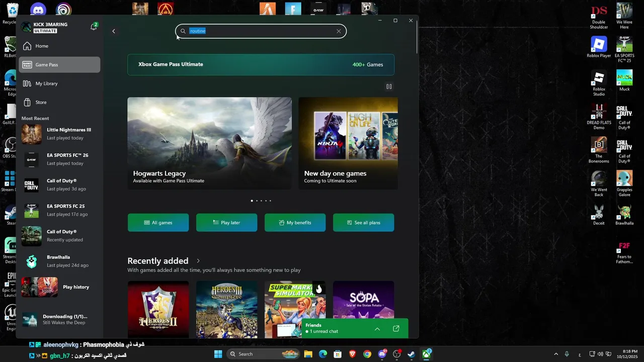Open the SOPA game tile
This screenshot has height=362, width=644.
(x=363, y=301)
